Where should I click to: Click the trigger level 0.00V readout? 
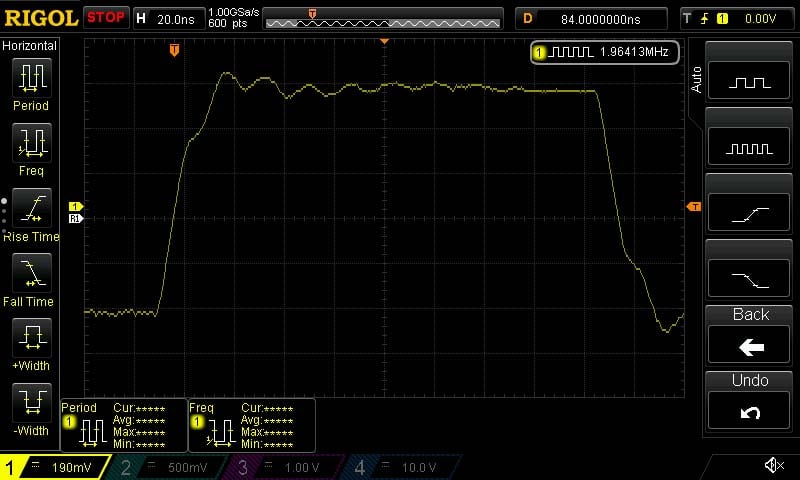pyautogui.click(x=760, y=19)
